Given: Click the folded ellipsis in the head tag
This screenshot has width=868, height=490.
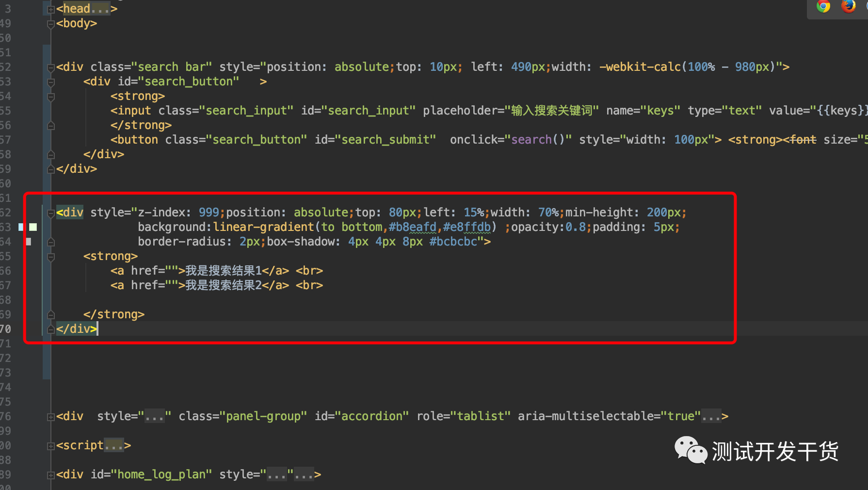Looking at the screenshot, I should [x=100, y=9].
